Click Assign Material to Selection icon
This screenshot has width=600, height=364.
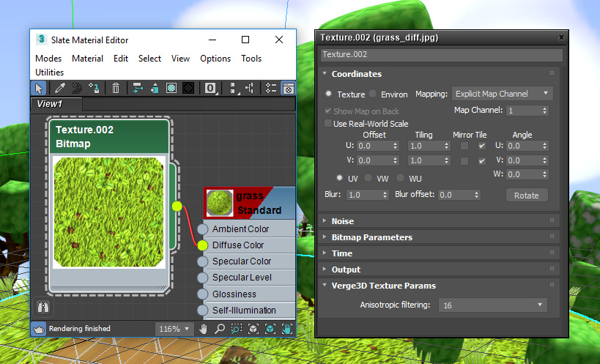tap(94, 89)
